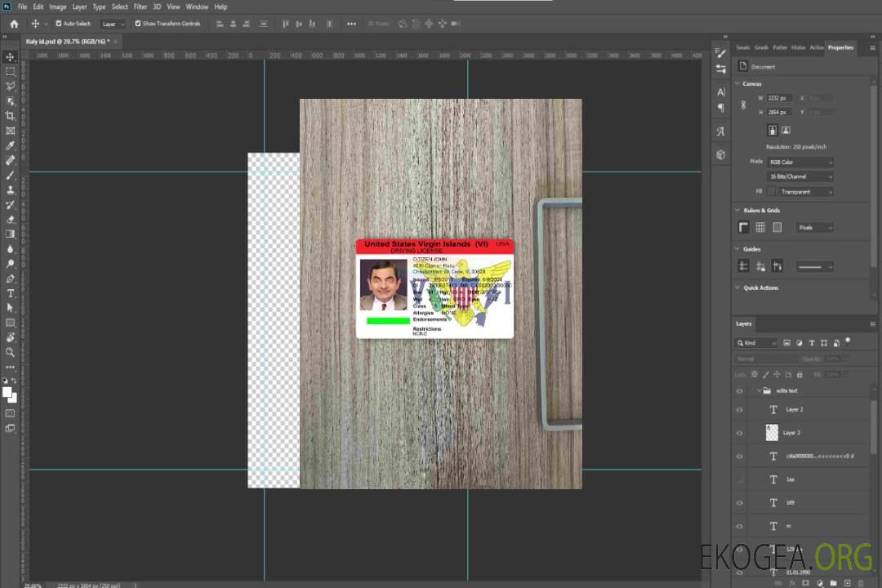Click the grid icon under Rulers & Grids
The image size is (882, 588).
tap(760, 227)
